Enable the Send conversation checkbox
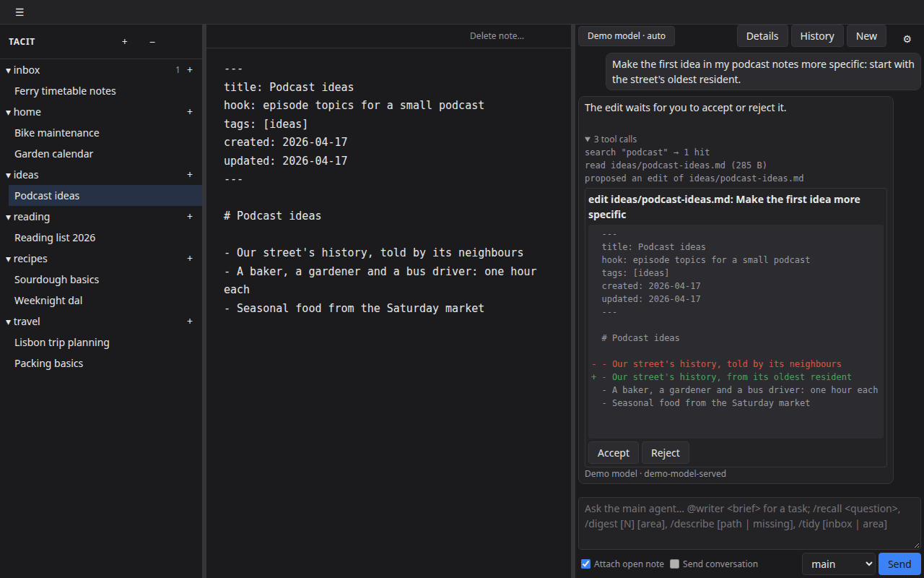 click(x=675, y=564)
